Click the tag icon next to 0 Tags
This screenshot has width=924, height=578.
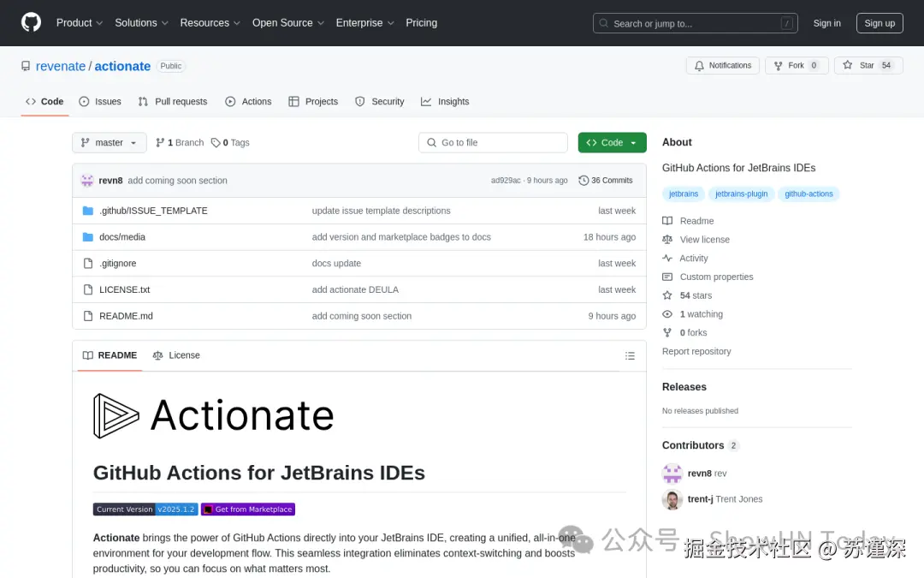coord(216,143)
